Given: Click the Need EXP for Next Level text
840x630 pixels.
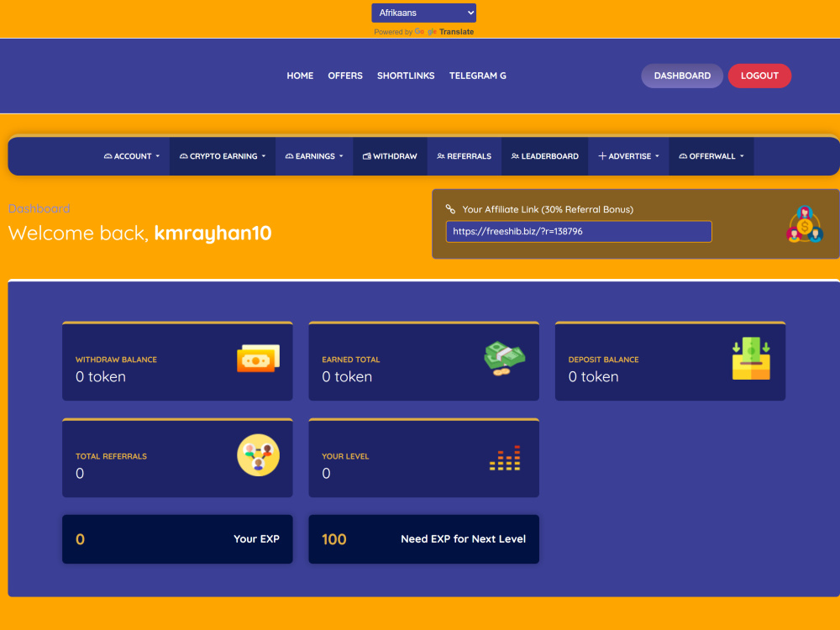Looking at the screenshot, I should [x=464, y=539].
